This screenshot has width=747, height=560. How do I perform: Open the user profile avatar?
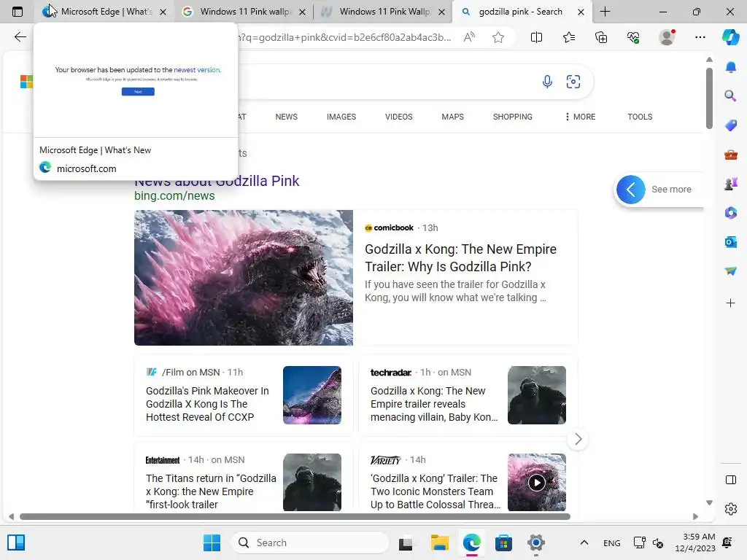point(667,36)
